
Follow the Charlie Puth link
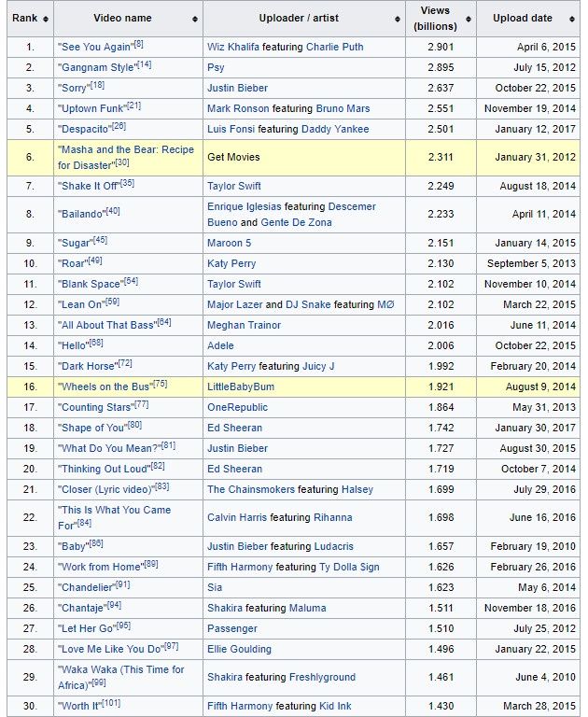pyautogui.click(x=335, y=47)
